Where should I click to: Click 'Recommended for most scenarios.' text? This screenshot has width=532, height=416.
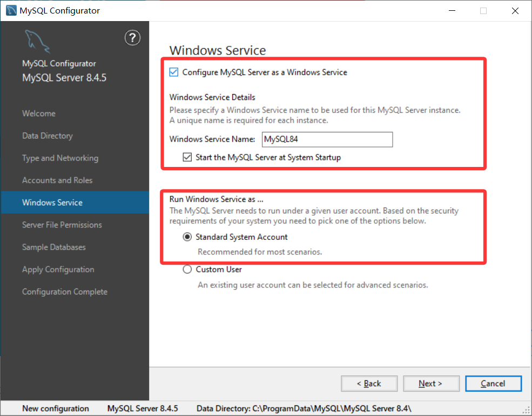[x=260, y=252]
